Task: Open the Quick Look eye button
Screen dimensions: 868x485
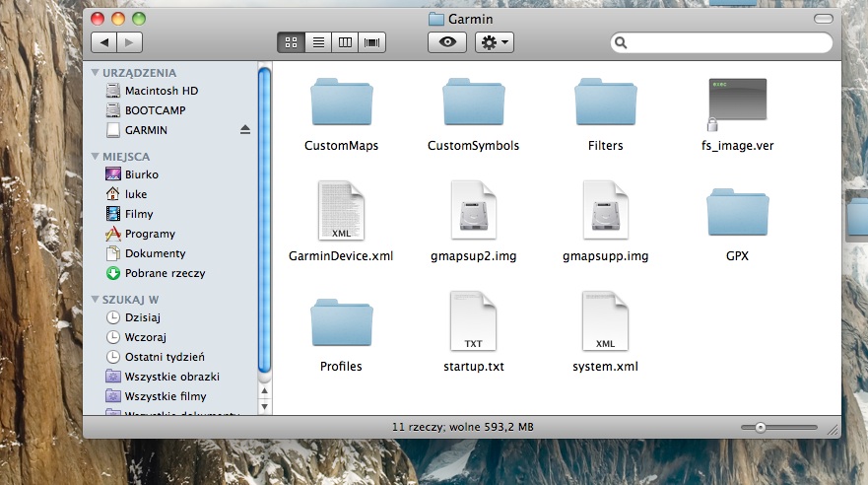Action: pos(446,42)
